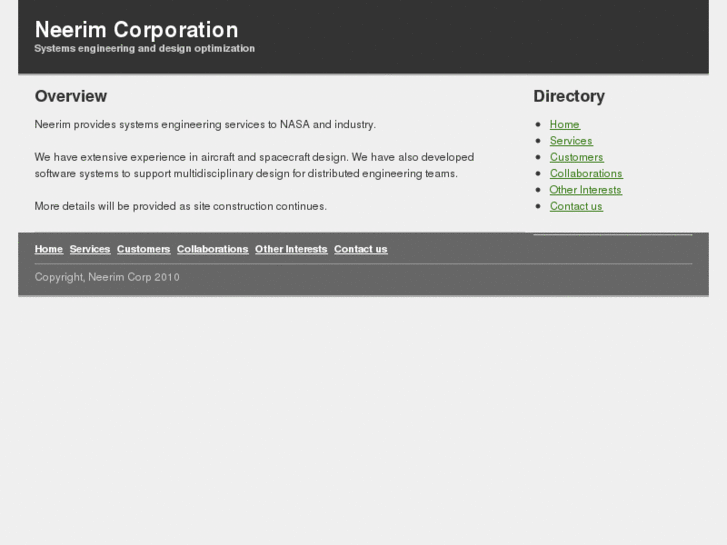Click the Overview heading
The height and width of the screenshot is (545, 727).
71,96
